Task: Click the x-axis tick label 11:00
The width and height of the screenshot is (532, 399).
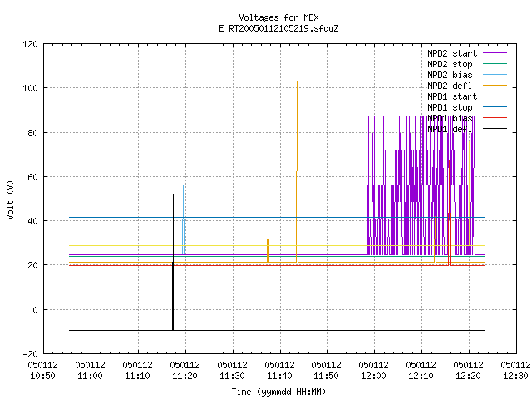Action: pyautogui.click(x=91, y=376)
